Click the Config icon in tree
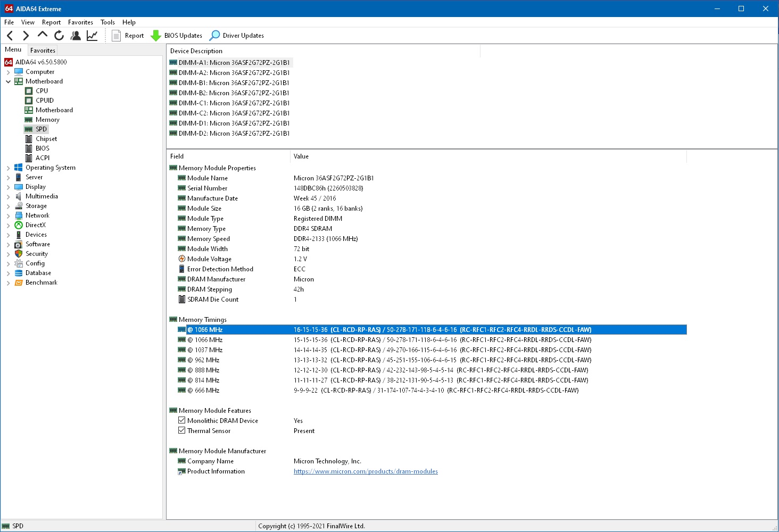This screenshot has height=532, width=779. 19,263
